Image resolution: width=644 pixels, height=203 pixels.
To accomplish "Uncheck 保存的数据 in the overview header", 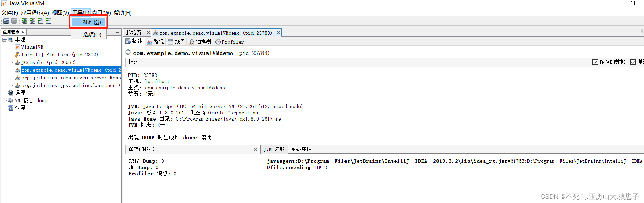I will click(595, 62).
